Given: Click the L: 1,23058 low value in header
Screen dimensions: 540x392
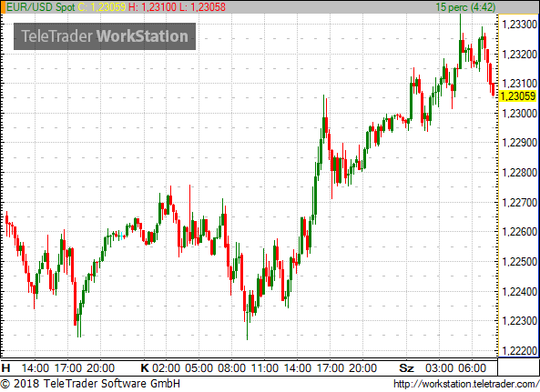Looking at the screenshot, I should click(203, 7).
